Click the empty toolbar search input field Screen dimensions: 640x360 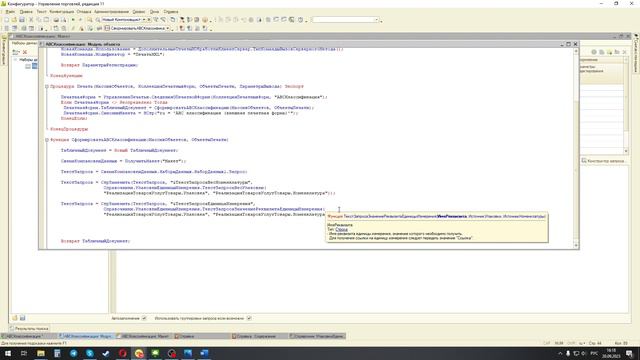point(343,20)
